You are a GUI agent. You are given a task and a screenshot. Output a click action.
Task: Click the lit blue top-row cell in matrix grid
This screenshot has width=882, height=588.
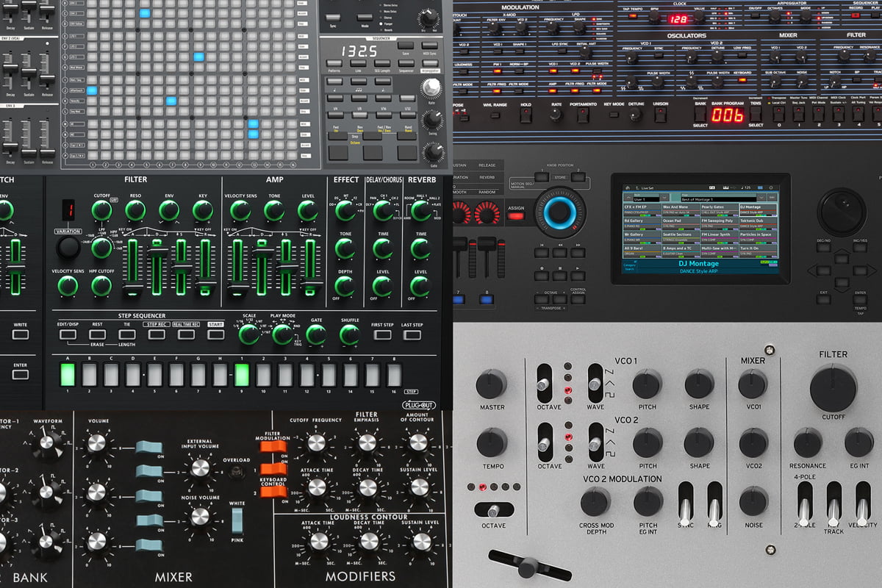144,12
